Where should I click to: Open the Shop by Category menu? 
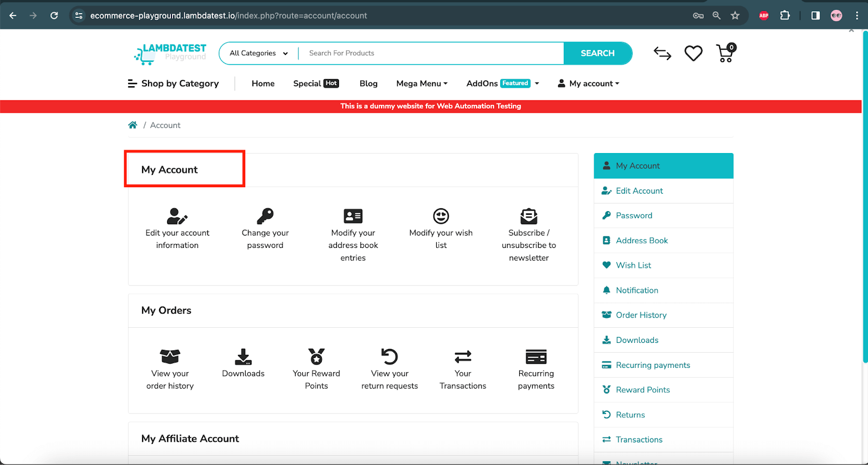[x=173, y=84]
